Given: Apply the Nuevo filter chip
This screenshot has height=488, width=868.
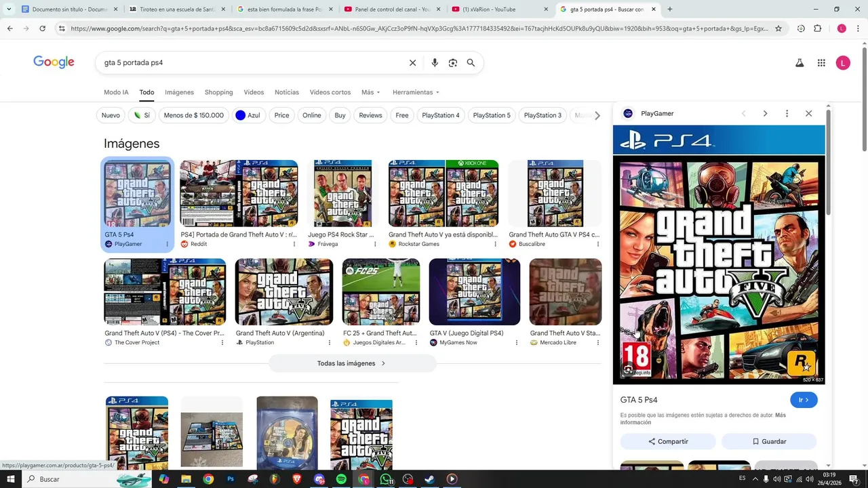Looking at the screenshot, I should (x=111, y=115).
